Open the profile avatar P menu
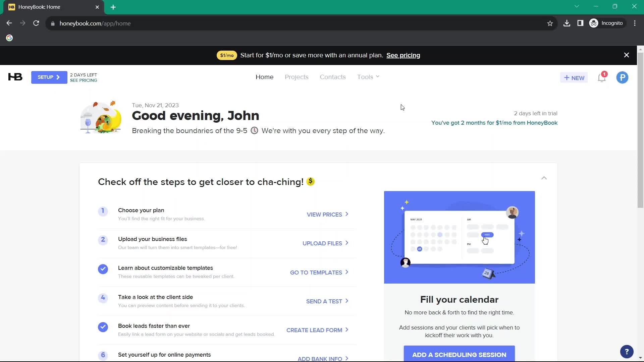Screen dimensions: 644x362 point(622,77)
